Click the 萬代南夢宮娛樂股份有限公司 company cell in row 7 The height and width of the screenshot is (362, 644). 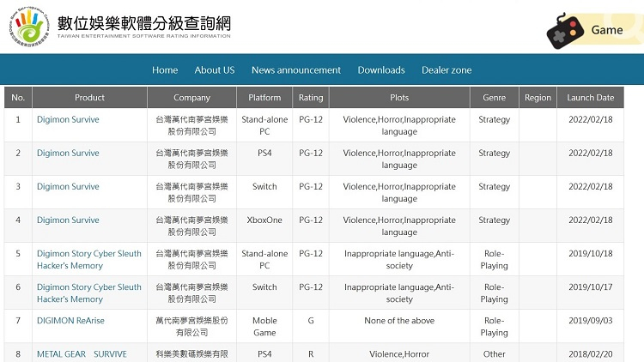point(191,326)
